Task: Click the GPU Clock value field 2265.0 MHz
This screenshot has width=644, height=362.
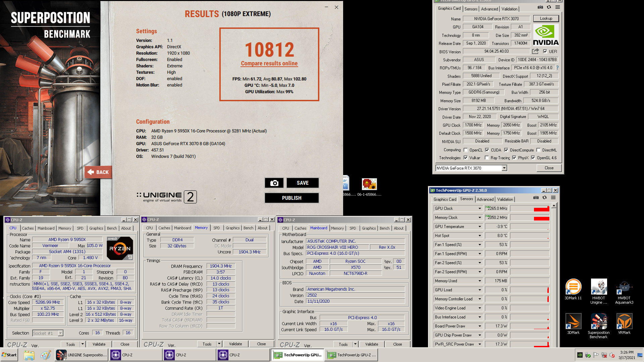Action: pos(496,208)
